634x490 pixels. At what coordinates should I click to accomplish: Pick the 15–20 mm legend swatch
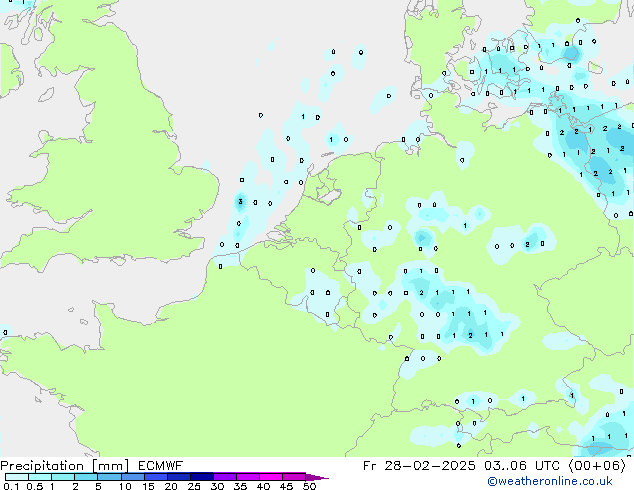[155, 477]
